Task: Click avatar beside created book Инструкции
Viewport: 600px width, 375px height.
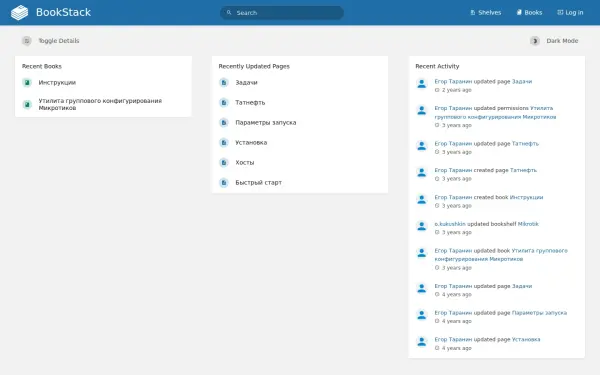Action: coord(422,199)
